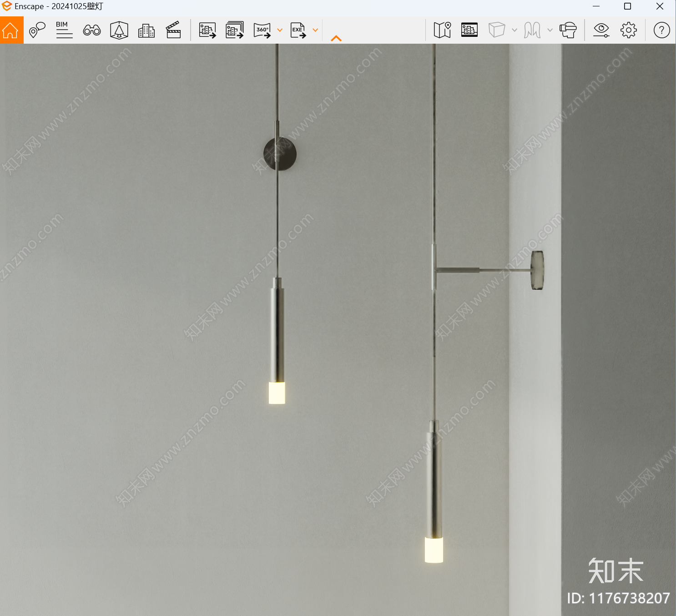Collapse the toolbar with orange chevron

pos(336,38)
